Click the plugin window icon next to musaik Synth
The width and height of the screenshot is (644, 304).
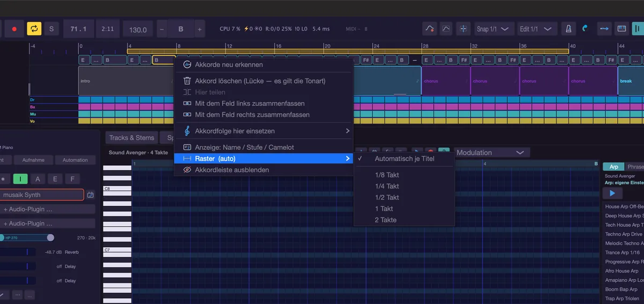tap(91, 195)
